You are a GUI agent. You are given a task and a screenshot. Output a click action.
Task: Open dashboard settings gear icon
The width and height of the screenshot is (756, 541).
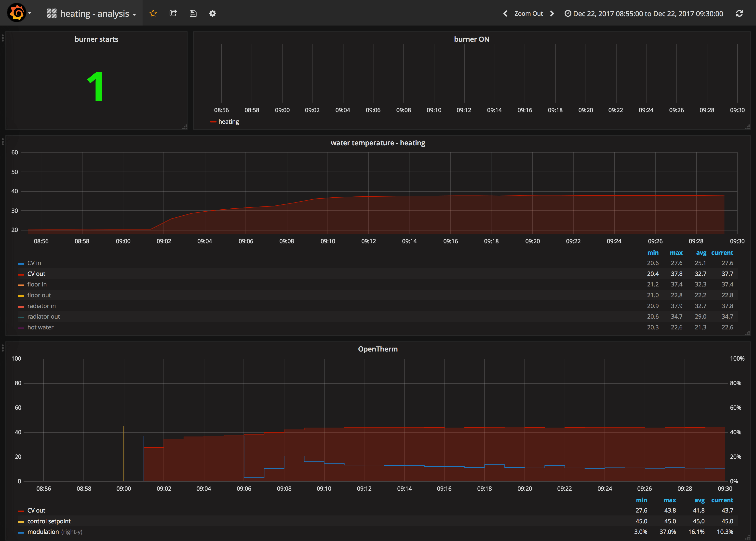click(213, 13)
